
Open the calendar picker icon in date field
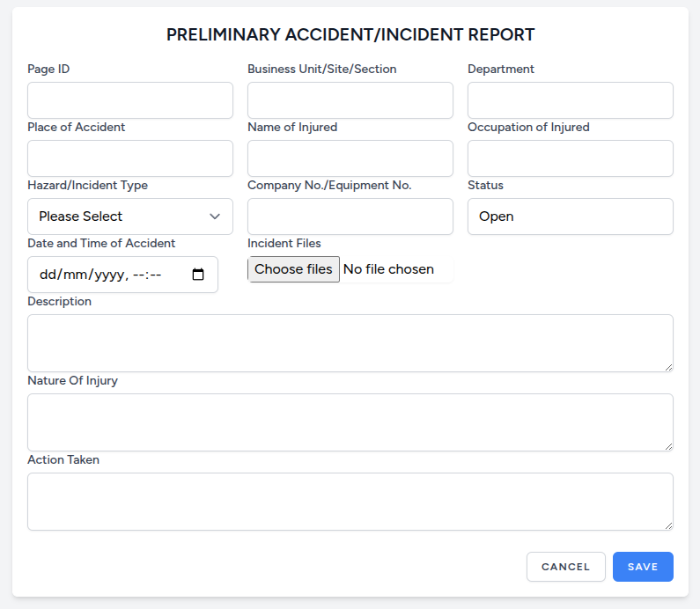[198, 275]
